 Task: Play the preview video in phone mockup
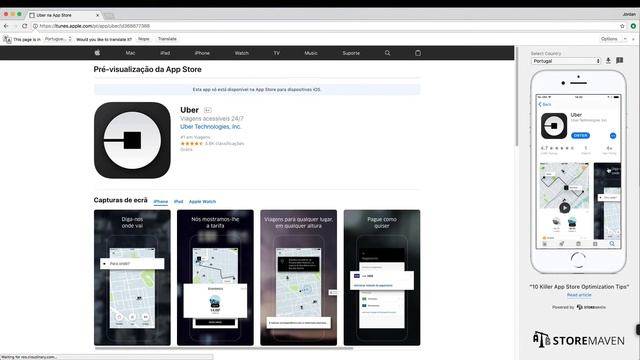564,208
